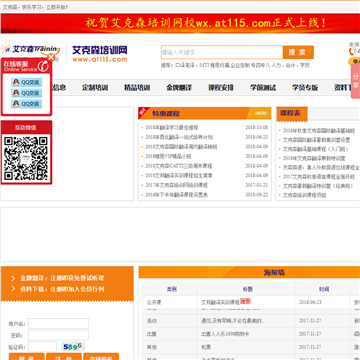
Task: Click the WeChat QR code image
Action: [x=26, y=158]
